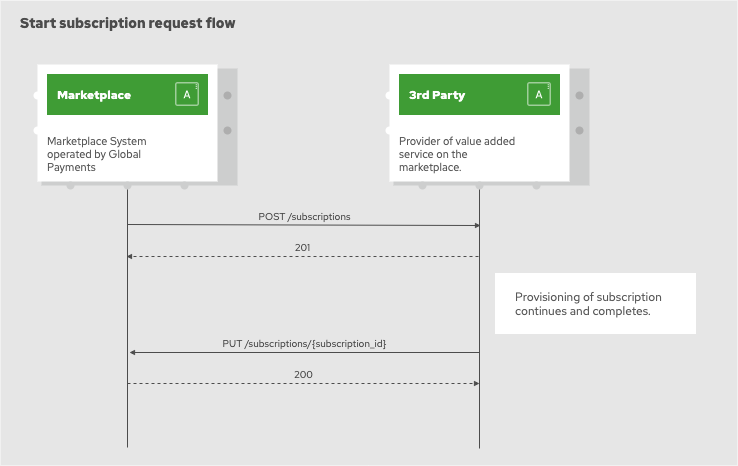Click the lower gray dot right of Marketplace box
738x466 pixels.
(x=228, y=130)
